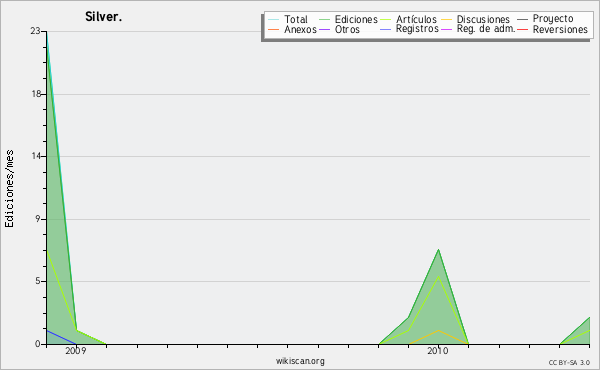Click the y-axis value 0

(38, 344)
